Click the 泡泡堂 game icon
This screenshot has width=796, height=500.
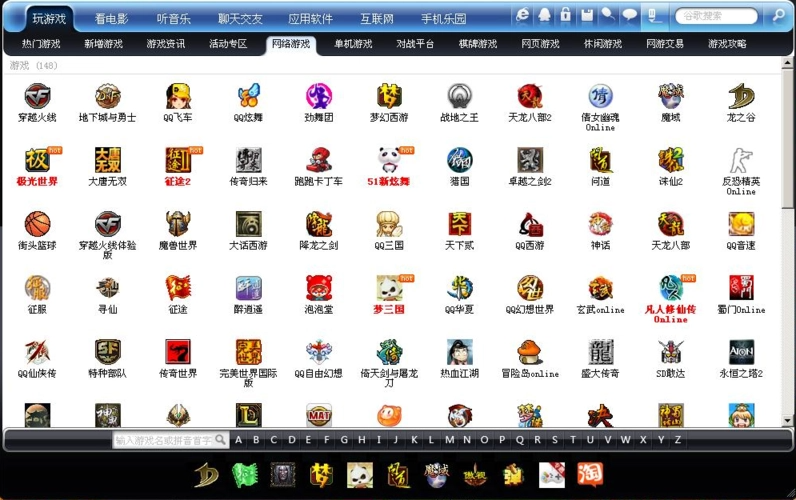(x=319, y=288)
